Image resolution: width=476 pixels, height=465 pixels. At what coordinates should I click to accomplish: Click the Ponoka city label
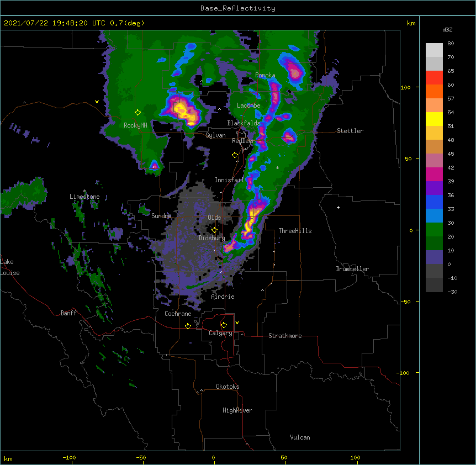tap(265, 75)
